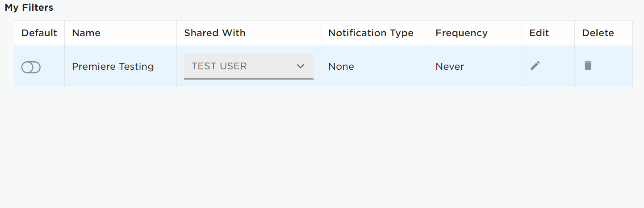Screen dimensions: 644x208
Task: Click the Default cell beside the switch
Action: click(x=39, y=66)
